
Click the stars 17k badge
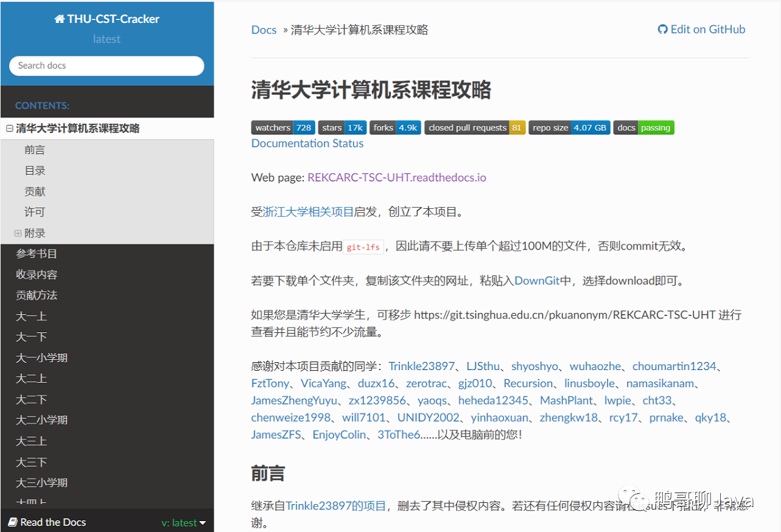342,127
